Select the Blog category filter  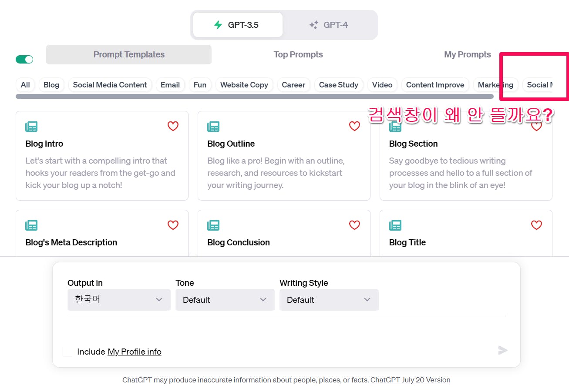(x=51, y=85)
